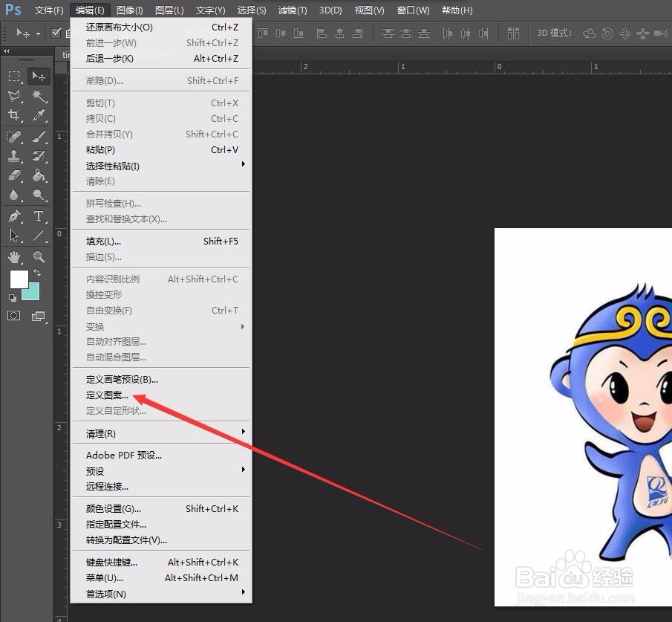Choose 指定配置文件... menu entry
Viewport: 672px width, 622px height.
[160, 524]
